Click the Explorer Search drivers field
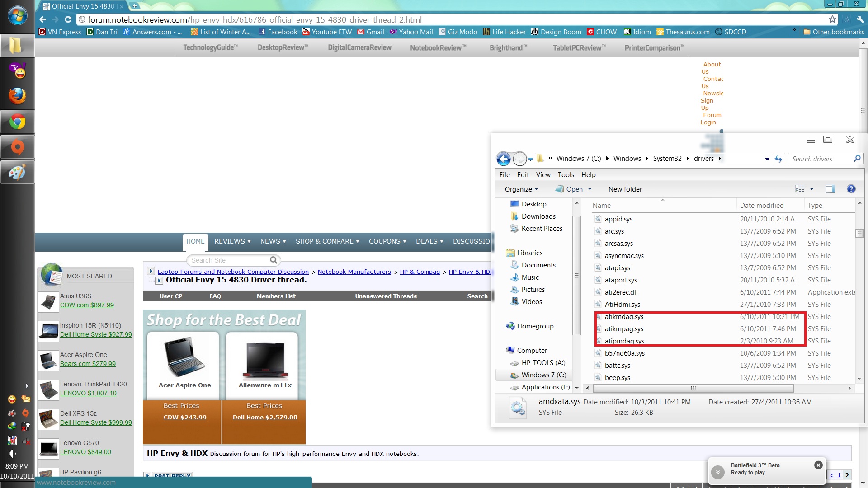868x488 pixels. [821, 159]
